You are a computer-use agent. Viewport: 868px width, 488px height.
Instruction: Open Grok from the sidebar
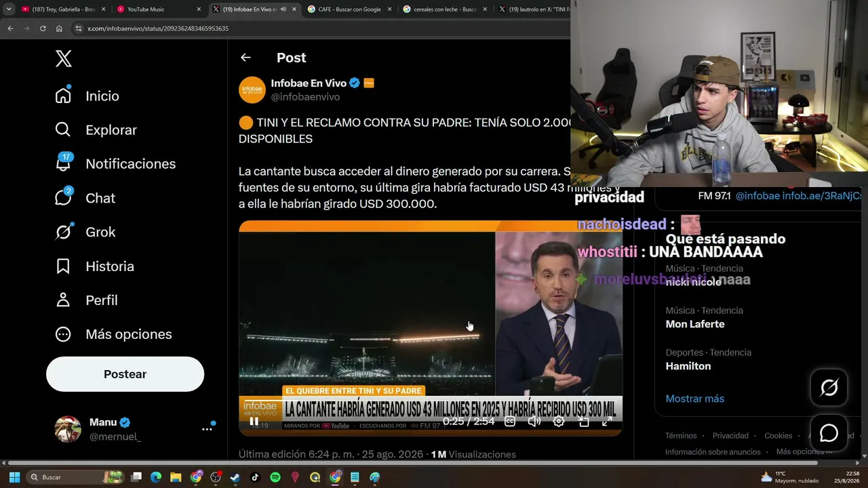point(85,232)
